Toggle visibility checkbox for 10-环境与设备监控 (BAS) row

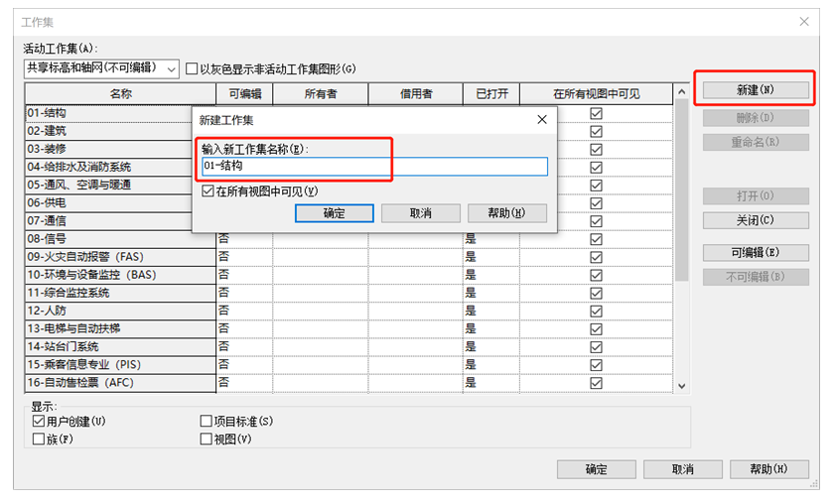click(597, 275)
